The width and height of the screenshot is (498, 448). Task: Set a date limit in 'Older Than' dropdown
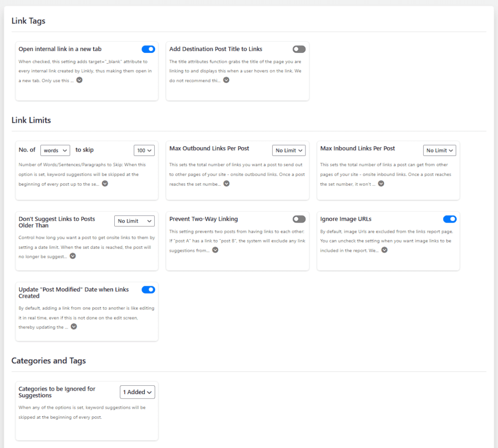(134, 221)
